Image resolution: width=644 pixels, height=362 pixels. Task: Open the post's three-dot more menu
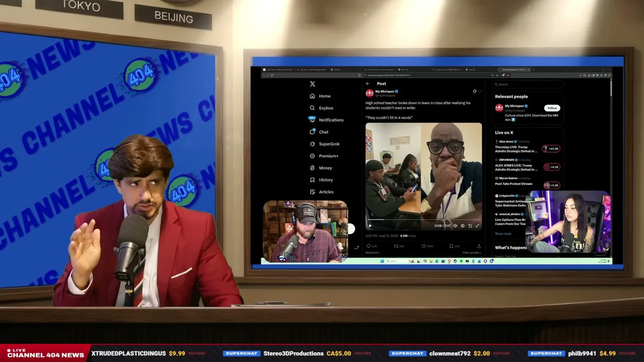[480, 92]
